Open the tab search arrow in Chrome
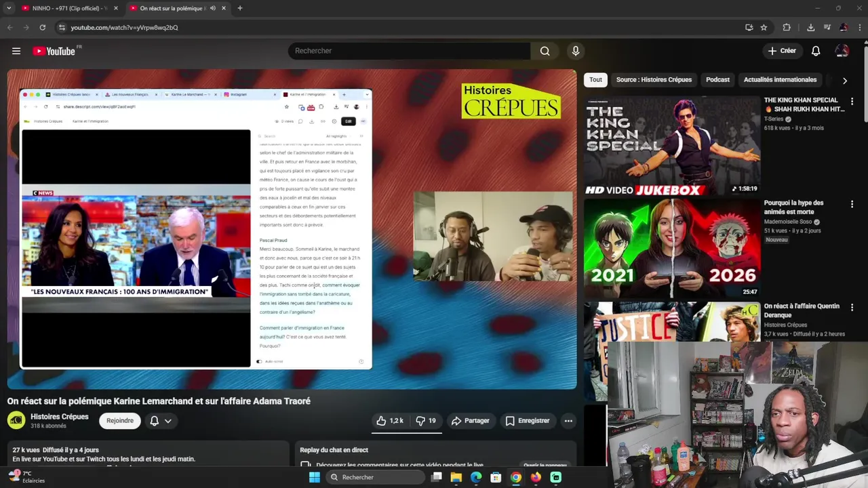The image size is (868, 488). coord(9,8)
